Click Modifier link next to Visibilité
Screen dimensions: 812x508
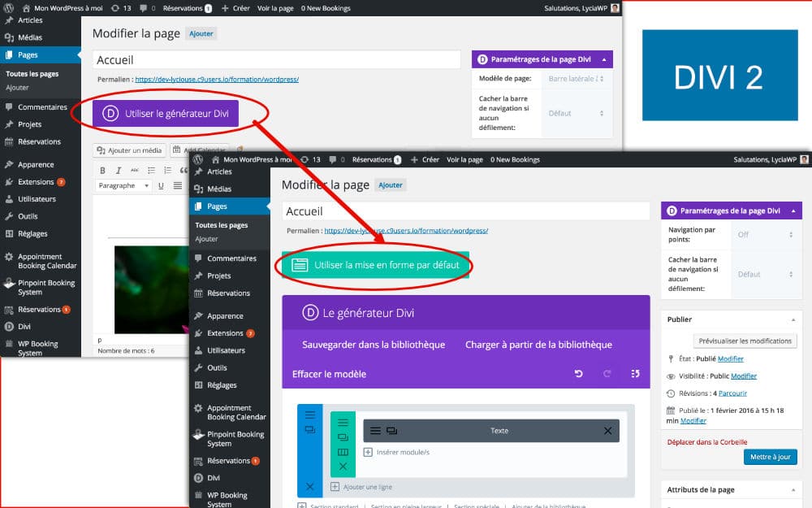[744, 376]
